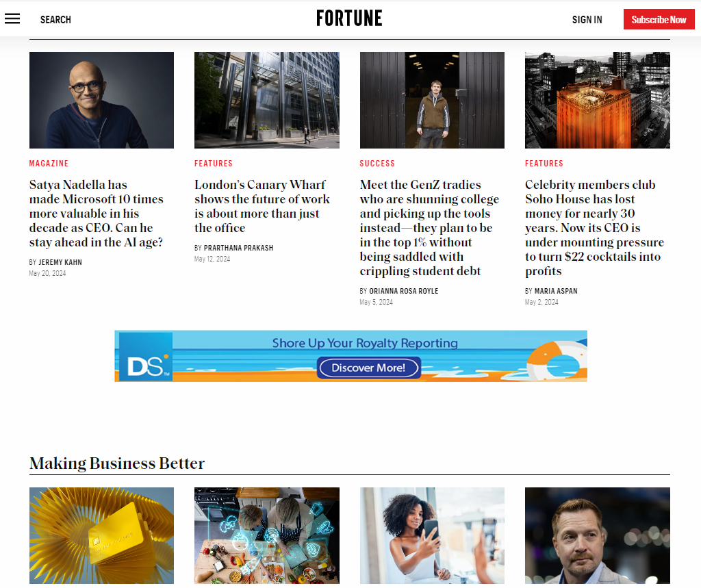Select the Magazine category label
This screenshot has width=701, height=588.
tap(49, 164)
